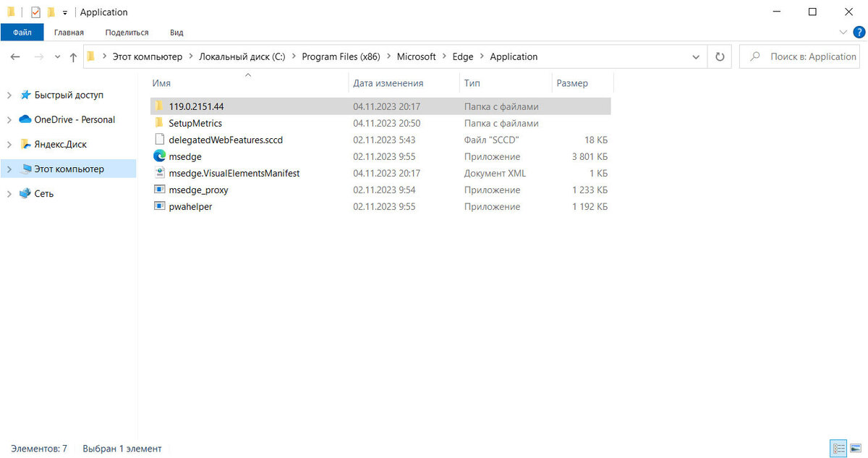Select the 119.0.2151.44 folder name

coord(196,106)
